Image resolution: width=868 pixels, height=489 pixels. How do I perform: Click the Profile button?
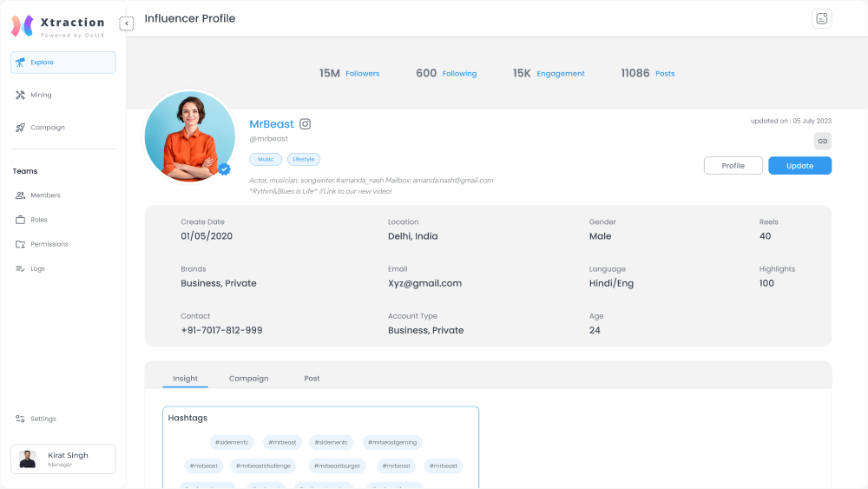733,166
